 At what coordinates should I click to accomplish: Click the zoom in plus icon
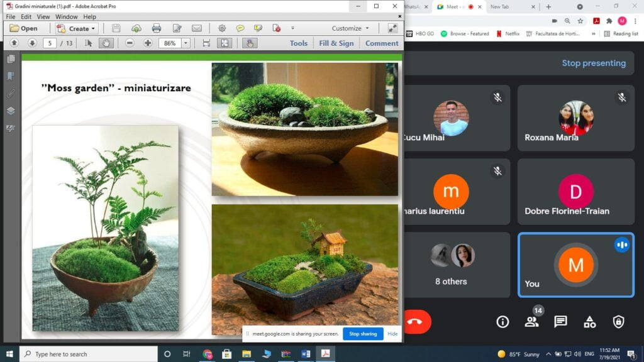pos(148,43)
